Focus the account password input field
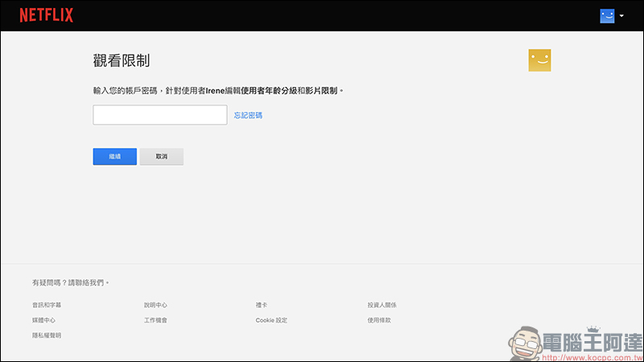The height and width of the screenshot is (362, 644). pyautogui.click(x=159, y=115)
